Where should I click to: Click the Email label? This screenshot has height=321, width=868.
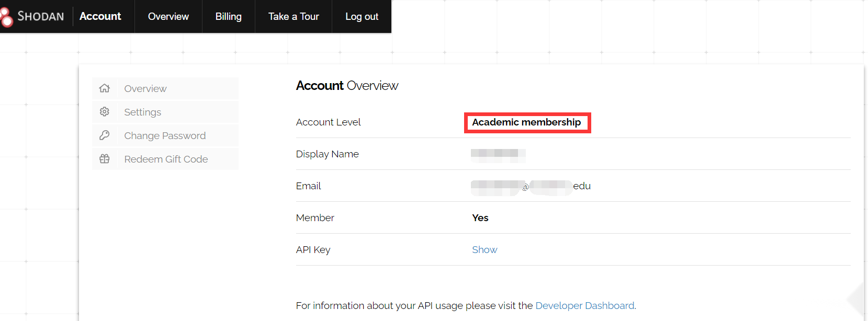coord(308,186)
